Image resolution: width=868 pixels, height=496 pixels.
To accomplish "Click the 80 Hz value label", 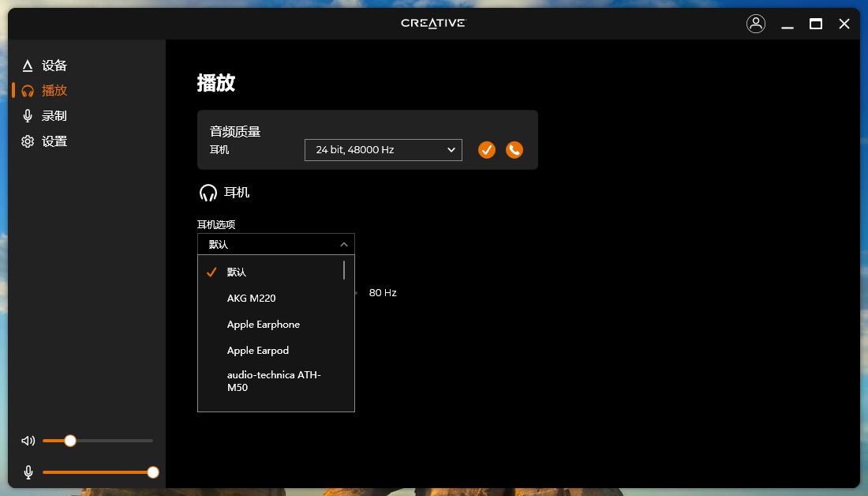I will 383,292.
